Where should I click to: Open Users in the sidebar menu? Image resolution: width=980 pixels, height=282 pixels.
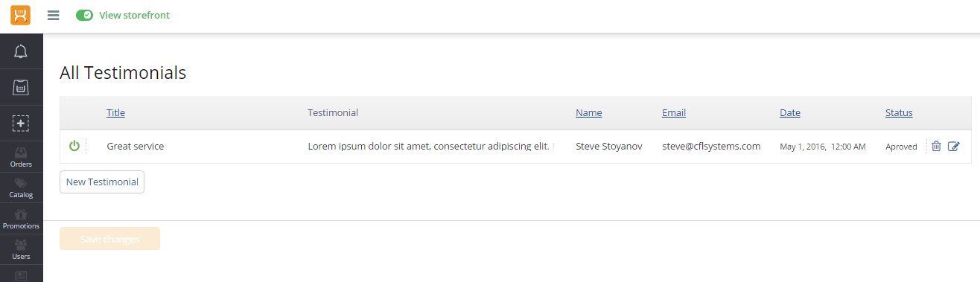tap(21, 250)
